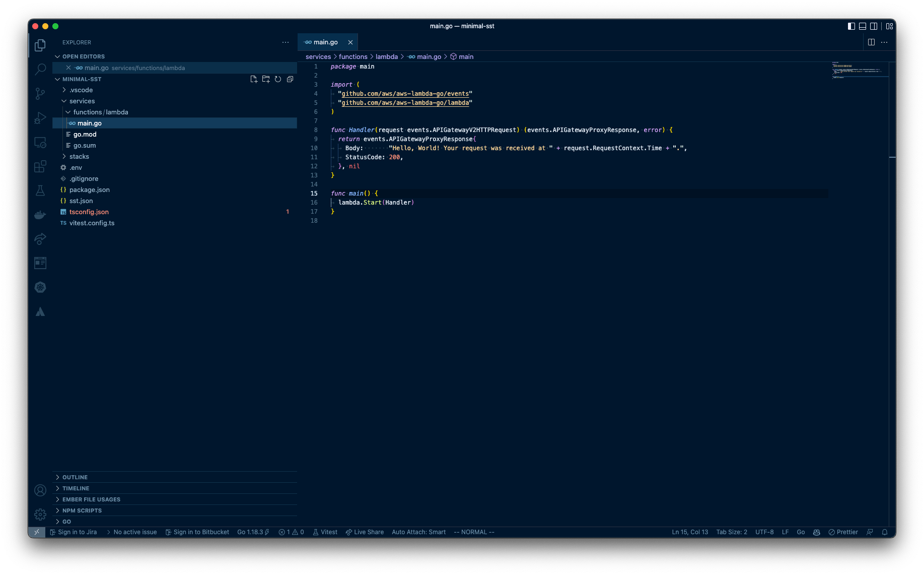
Task: Sign in to Bitbucket from the status bar
Action: 197,532
